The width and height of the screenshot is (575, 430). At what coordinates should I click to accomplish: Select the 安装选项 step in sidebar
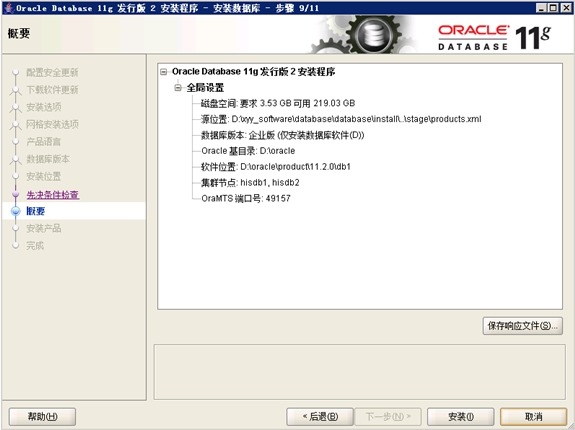pyautogui.click(x=44, y=107)
